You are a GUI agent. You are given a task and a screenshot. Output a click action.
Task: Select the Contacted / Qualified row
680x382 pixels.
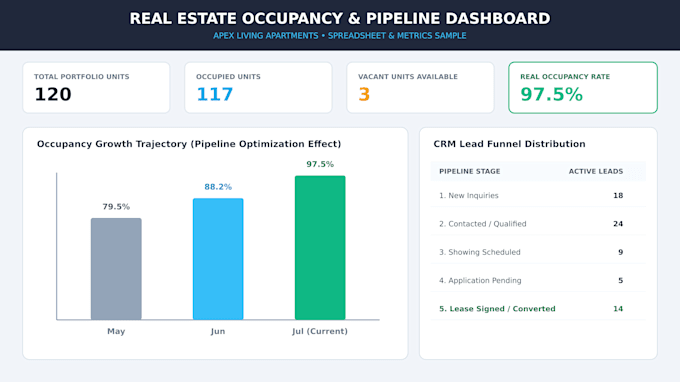click(538, 224)
